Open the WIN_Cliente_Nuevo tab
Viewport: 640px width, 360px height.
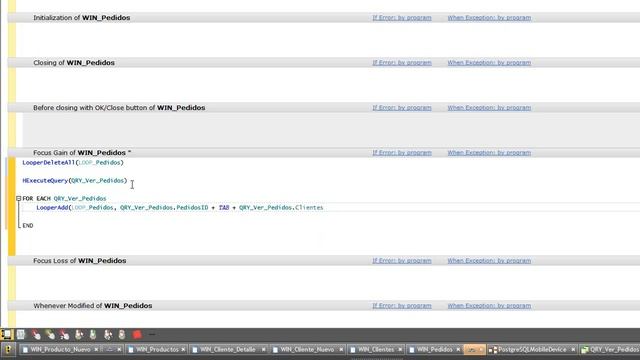[x=307, y=349]
